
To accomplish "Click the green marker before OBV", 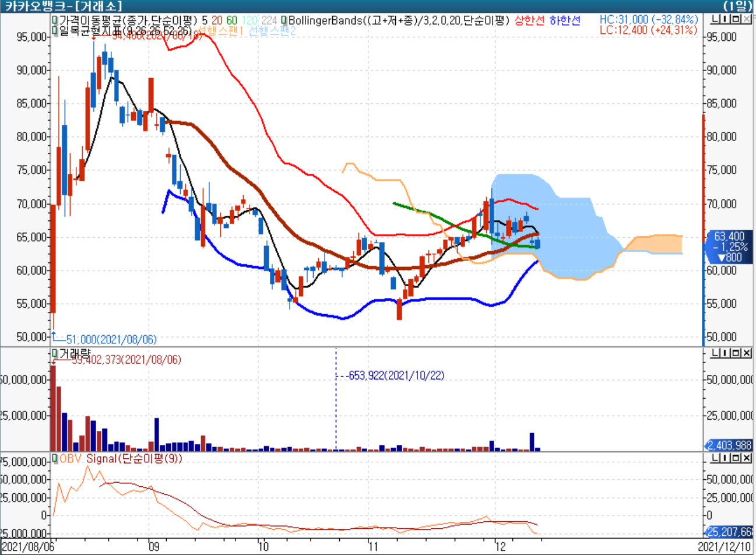I will point(55,459).
